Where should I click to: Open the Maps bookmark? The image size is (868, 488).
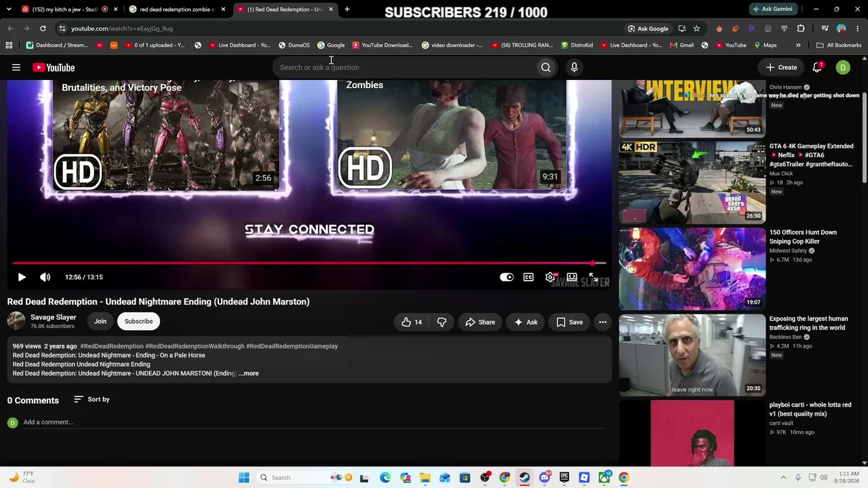point(766,45)
